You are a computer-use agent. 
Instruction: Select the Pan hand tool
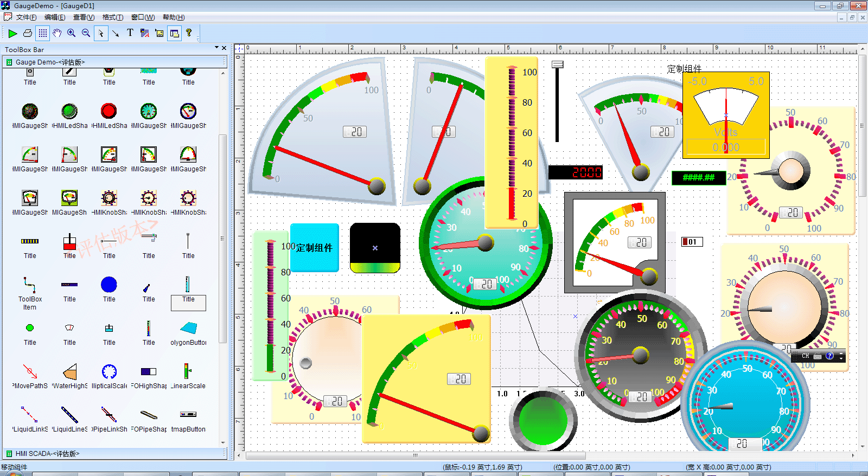click(57, 34)
